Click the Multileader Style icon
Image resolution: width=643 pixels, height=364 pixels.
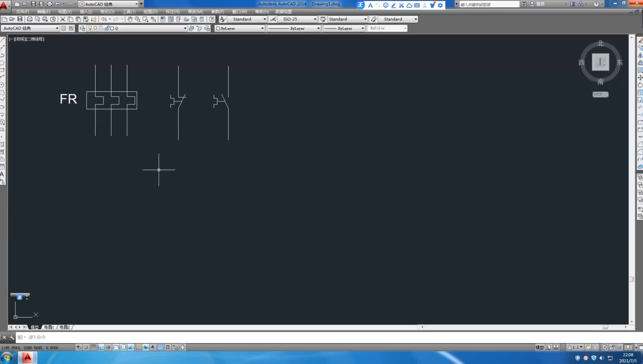pyautogui.click(x=373, y=19)
